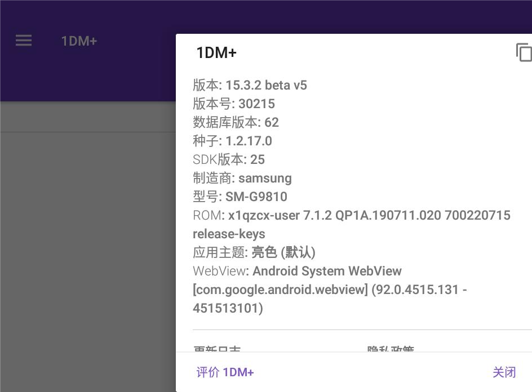This screenshot has height=392, width=532.
Task: Tap the 型号 SM-G9810 model line
Action: pos(240,197)
